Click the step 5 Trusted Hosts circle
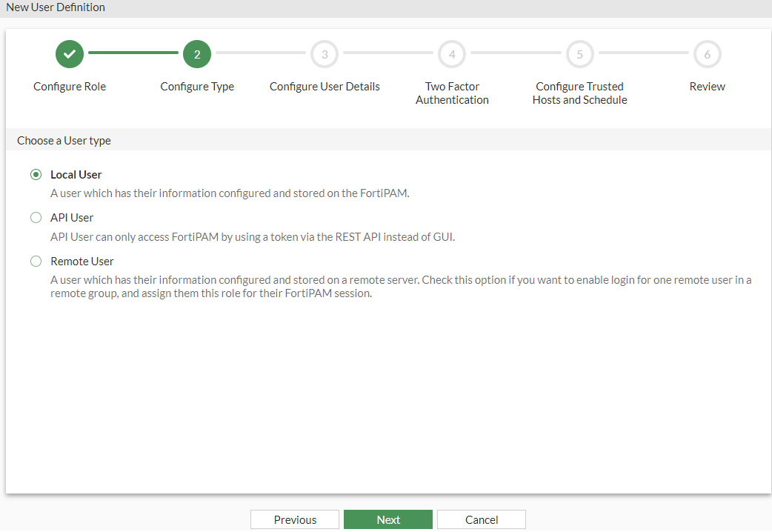 point(579,53)
